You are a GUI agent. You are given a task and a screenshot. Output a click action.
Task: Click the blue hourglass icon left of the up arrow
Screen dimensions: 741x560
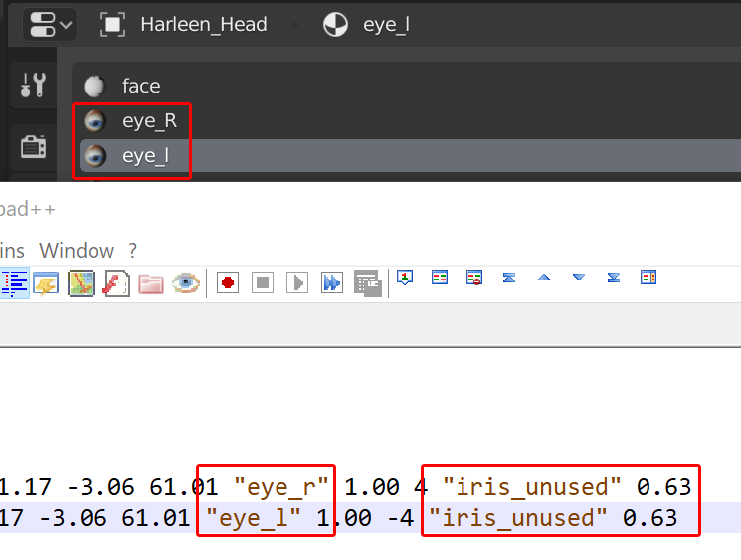pyautogui.click(x=509, y=278)
